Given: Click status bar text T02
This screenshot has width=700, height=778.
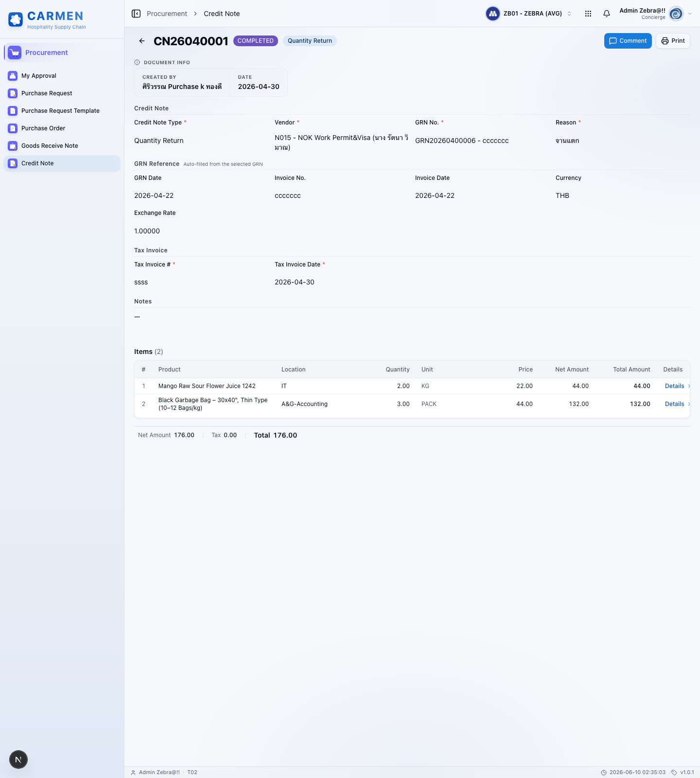Looking at the screenshot, I should [x=192, y=772].
